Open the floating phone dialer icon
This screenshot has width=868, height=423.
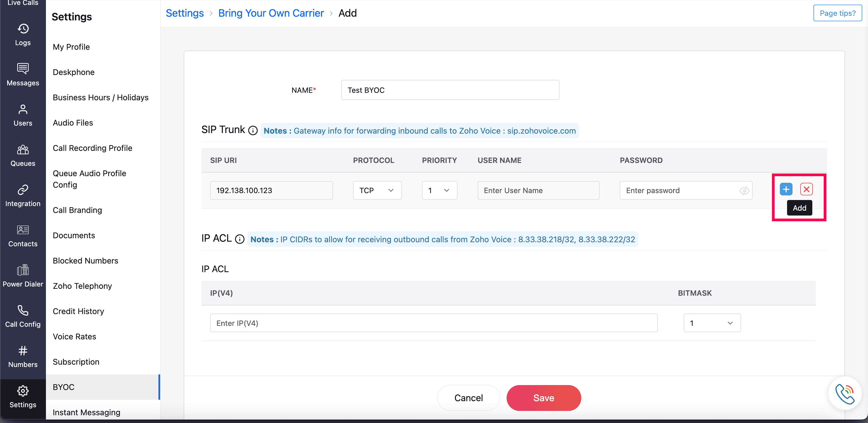pyautogui.click(x=844, y=393)
